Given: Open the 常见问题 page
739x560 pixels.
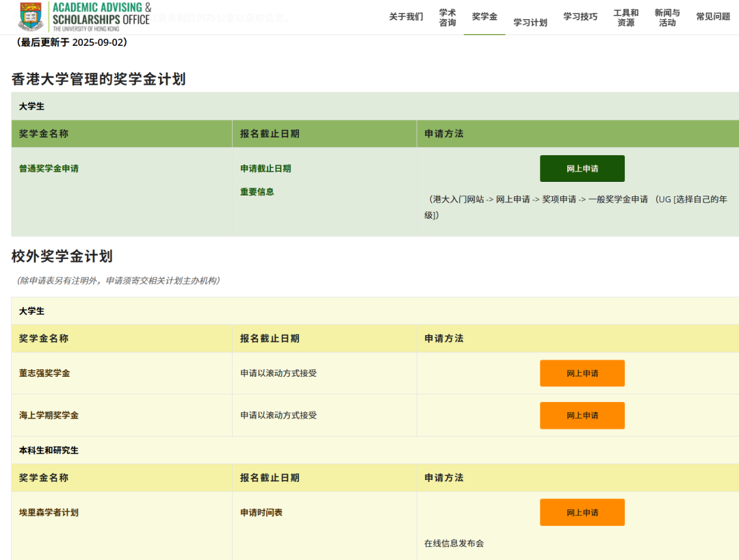Looking at the screenshot, I should click(x=713, y=16).
